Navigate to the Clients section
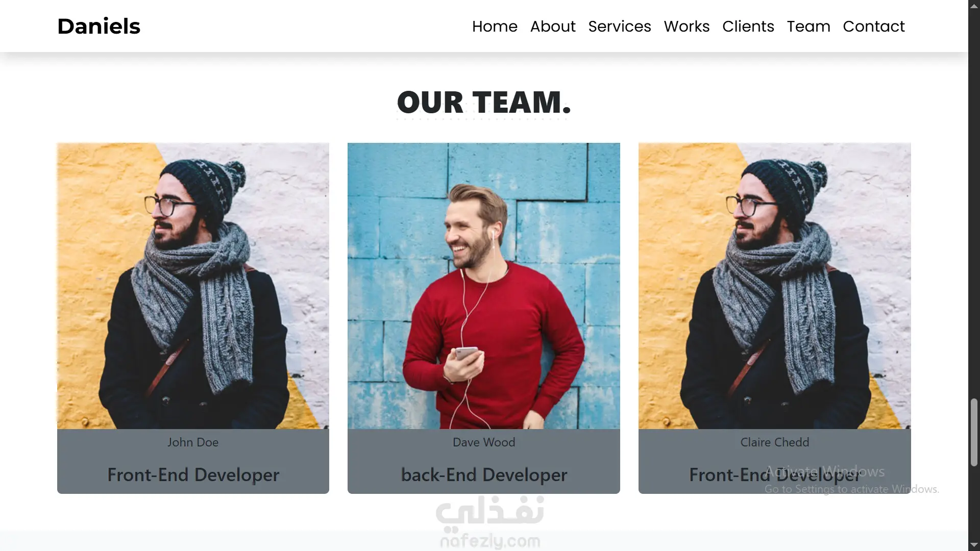Image resolution: width=980 pixels, height=551 pixels. [748, 26]
